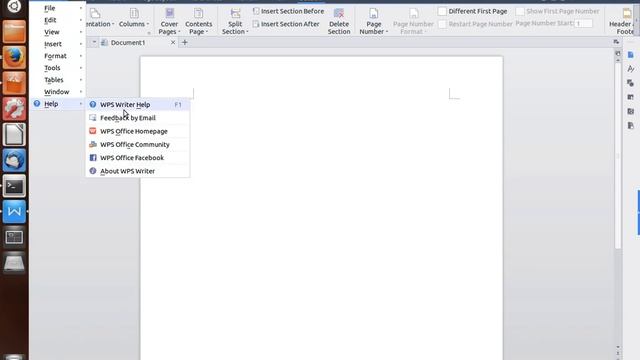
Task: Select WPS Writer dock icon
Action: (x=14, y=211)
